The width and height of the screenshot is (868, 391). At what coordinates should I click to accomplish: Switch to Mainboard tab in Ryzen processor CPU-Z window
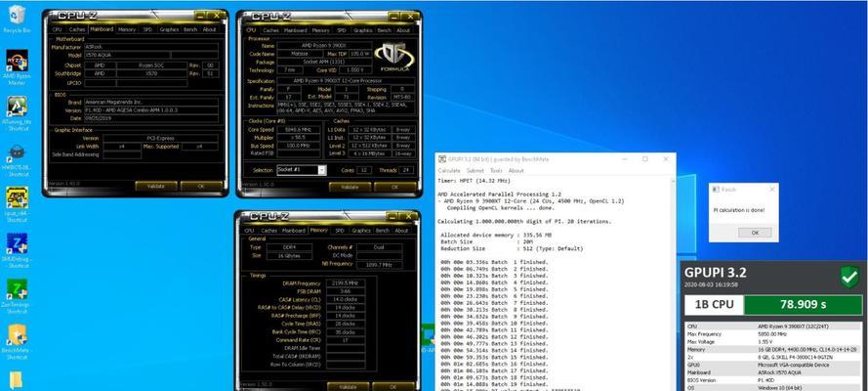pos(296,30)
